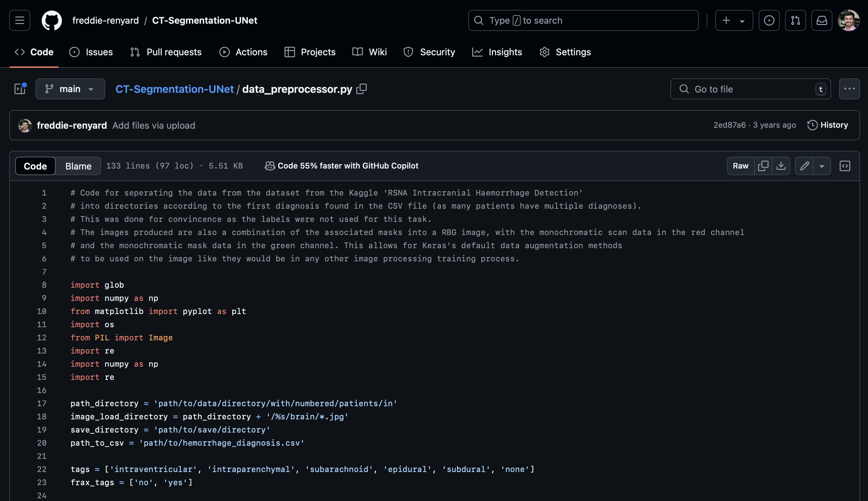The height and width of the screenshot is (501, 868).
Task: Open the hamburger navigation menu
Action: pos(20,20)
